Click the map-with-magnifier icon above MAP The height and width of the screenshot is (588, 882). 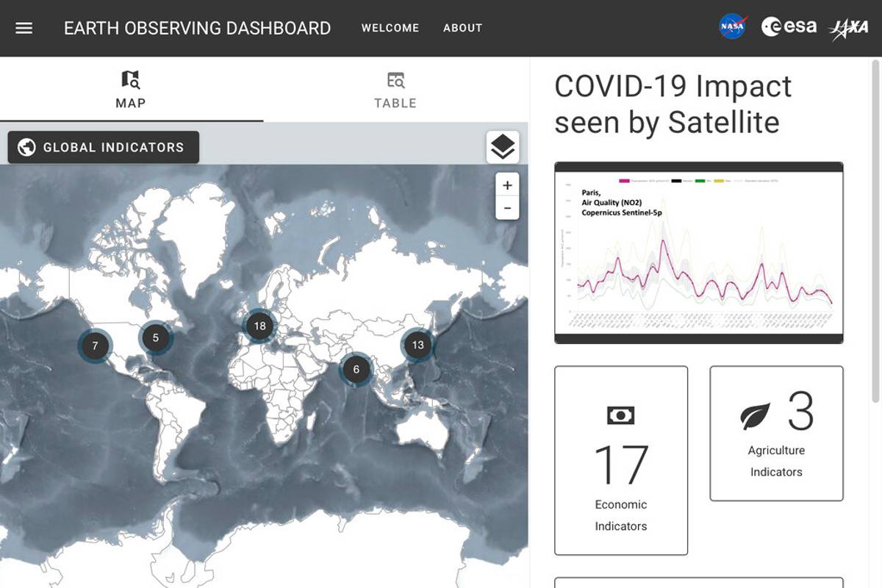[129, 79]
